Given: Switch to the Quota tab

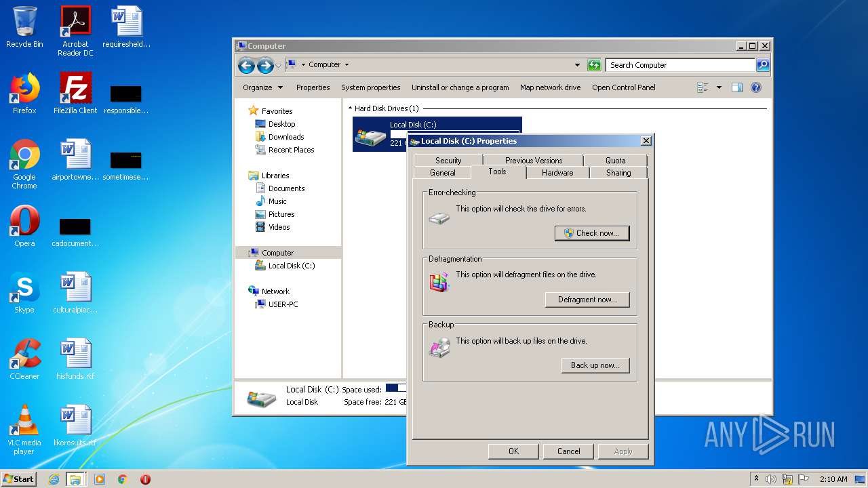Looking at the screenshot, I should pyautogui.click(x=616, y=161).
